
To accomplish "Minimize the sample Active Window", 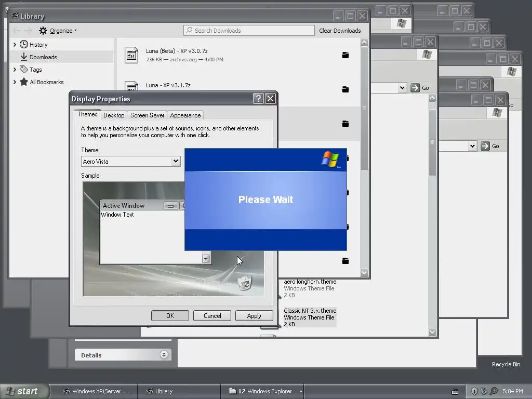I will click(170, 206).
